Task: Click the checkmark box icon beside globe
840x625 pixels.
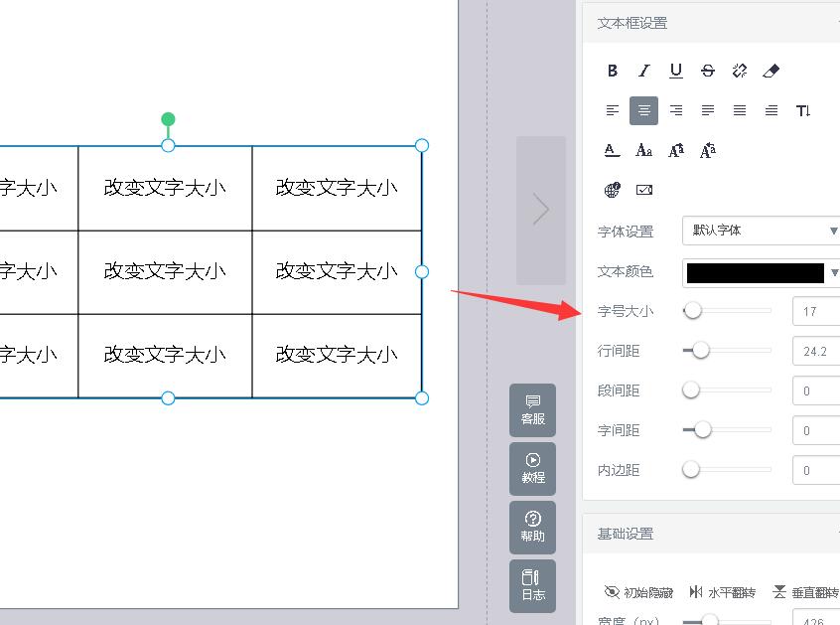Action: (x=644, y=190)
